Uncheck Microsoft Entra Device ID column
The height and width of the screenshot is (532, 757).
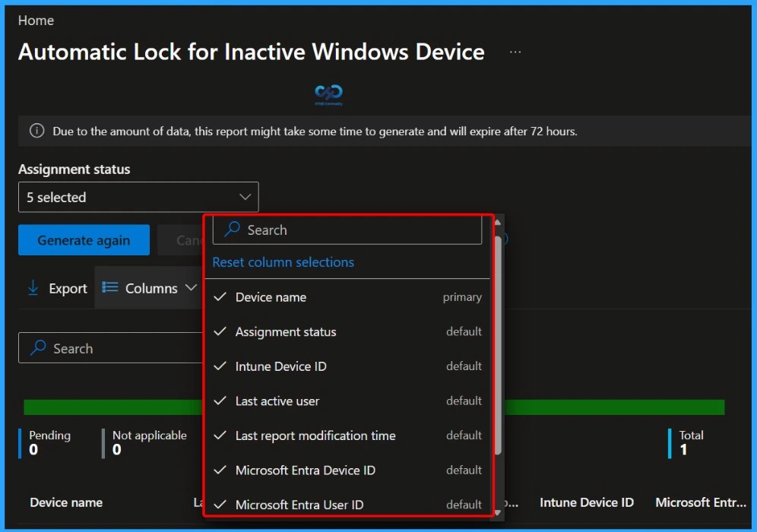220,470
